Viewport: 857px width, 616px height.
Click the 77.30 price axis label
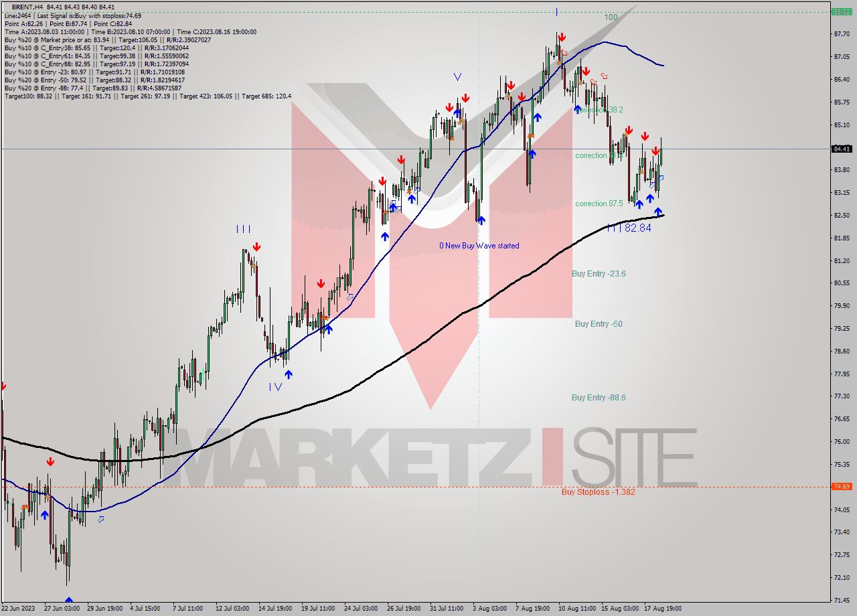click(842, 396)
